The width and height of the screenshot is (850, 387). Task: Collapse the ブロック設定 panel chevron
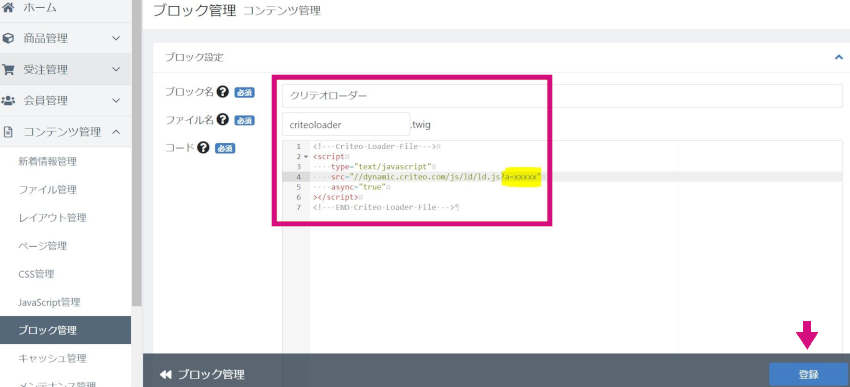(x=839, y=57)
